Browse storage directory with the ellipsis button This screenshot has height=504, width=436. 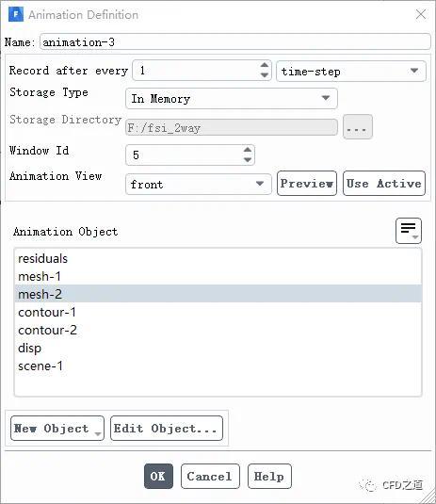[358, 127]
